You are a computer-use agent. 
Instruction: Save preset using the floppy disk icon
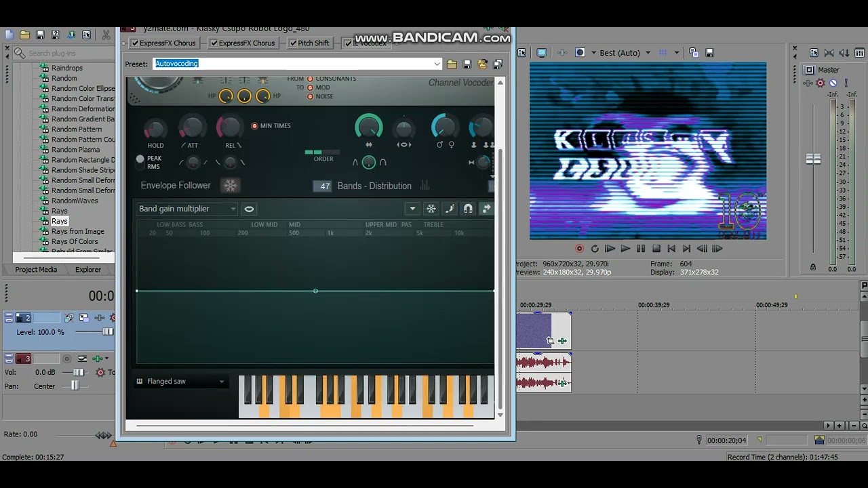coord(467,64)
